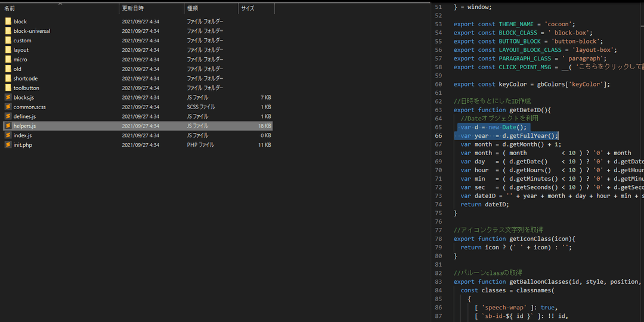This screenshot has width=644, height=322.
Task: Click the 'const classes = classnames(' line
Action: pyautogui.click(x=507, y=290)
